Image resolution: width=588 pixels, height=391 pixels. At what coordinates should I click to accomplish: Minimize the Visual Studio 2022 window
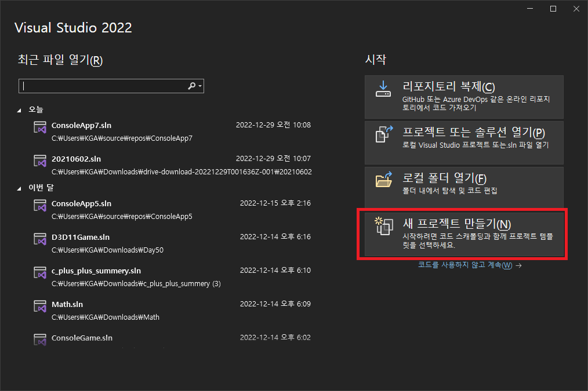click(530, 9)
